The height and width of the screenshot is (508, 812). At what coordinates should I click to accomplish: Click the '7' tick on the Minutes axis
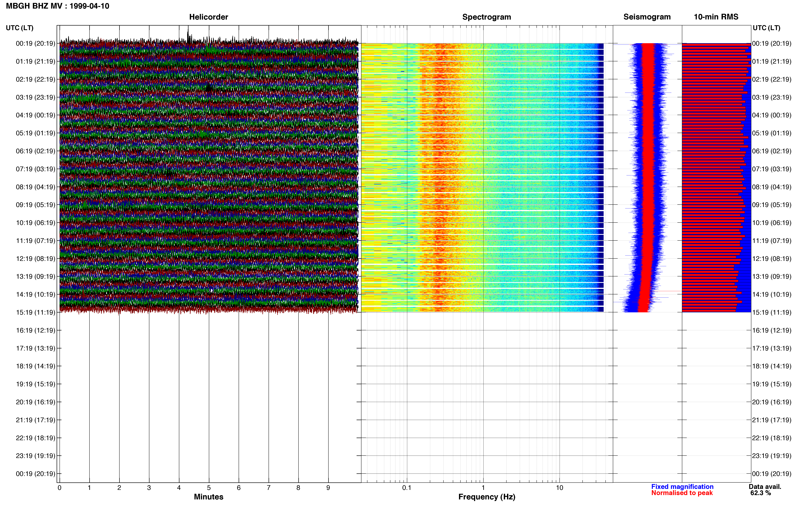269,488
